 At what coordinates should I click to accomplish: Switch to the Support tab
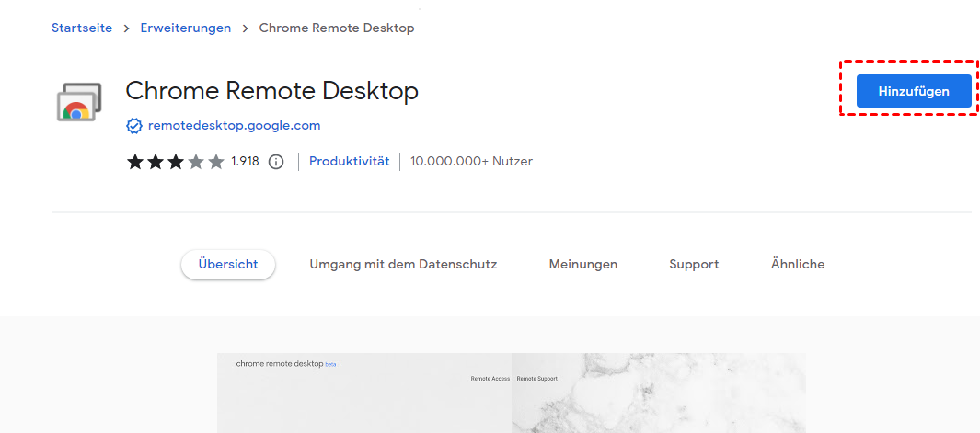tap(694, 264)
